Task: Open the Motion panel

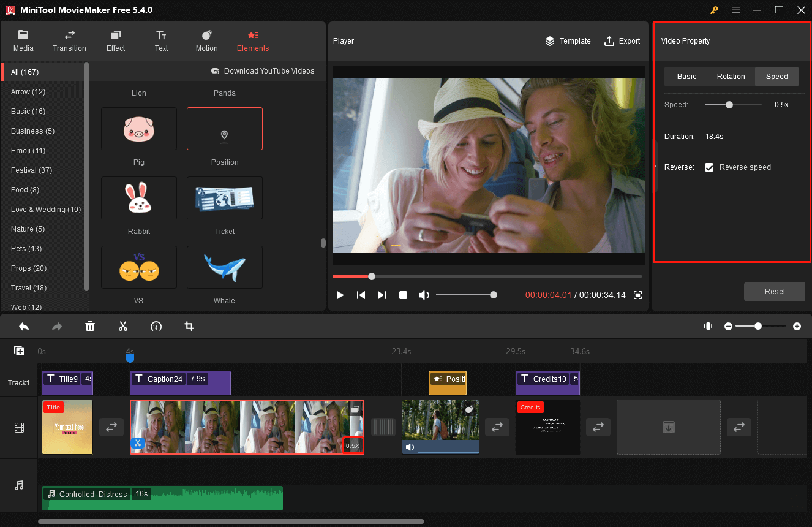Action: [206, 40]
